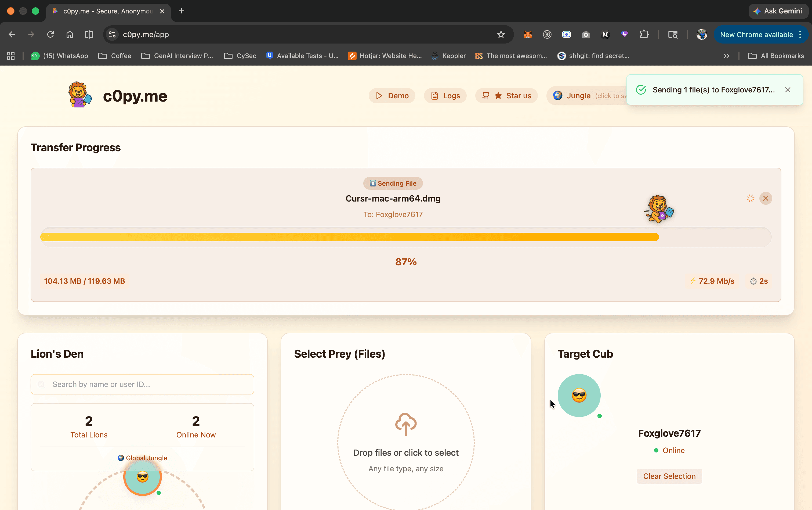Open the Demo video
Screen dimensions: 812x510
[x=392, y=96]
